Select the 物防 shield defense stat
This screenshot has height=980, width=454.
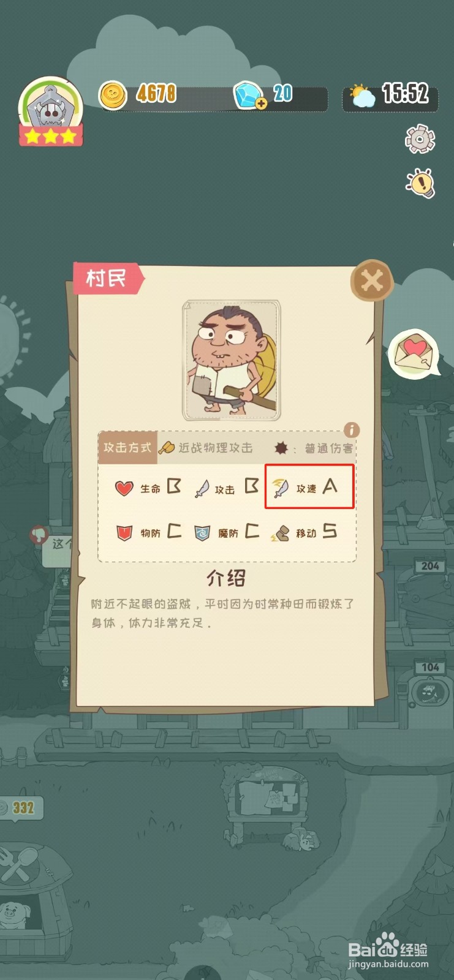[x=149, y=532]
